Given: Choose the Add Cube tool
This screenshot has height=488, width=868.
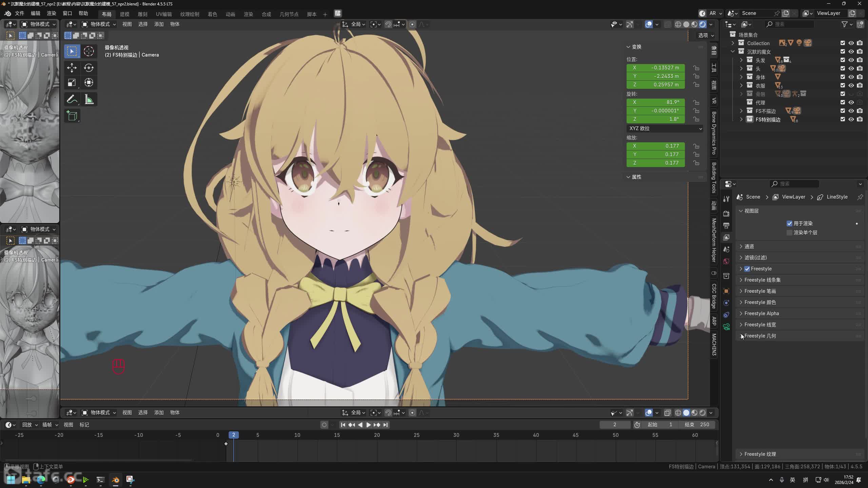Looking at the screenshot, I should point(72,116).
